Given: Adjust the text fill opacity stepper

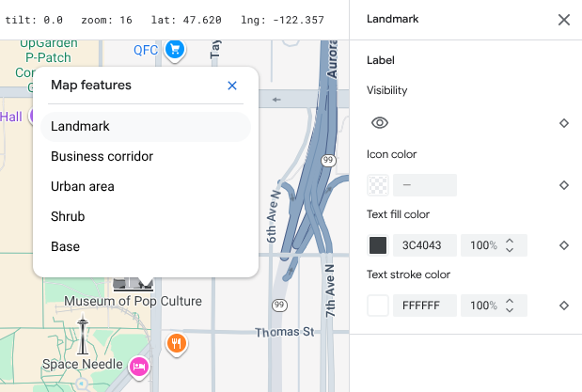Looking at the screenshot, I should [510, 245].
